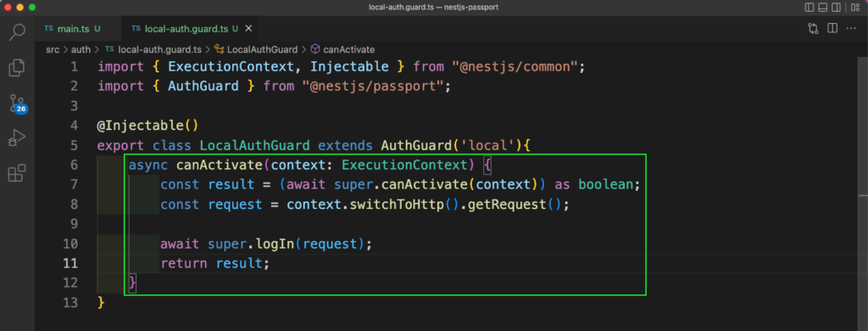The width and height of the screenshot is (868, 331).
Task: Open the Extensions view
Action: pos(17,173)
